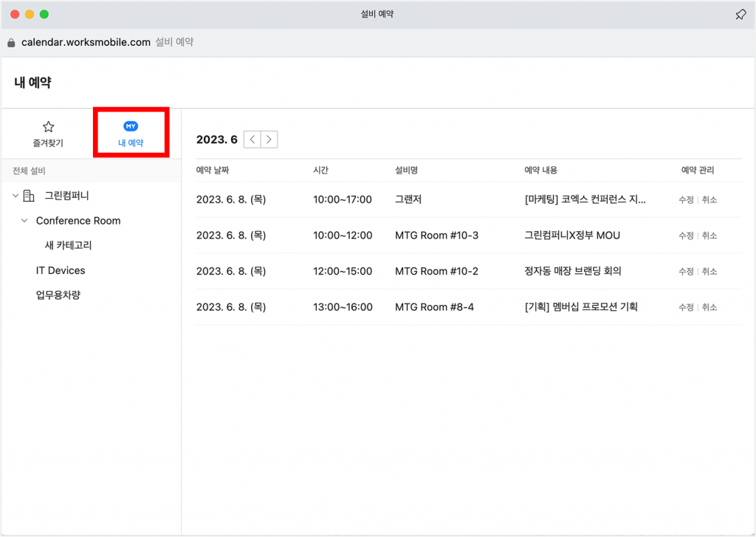Select 업무용차량 category
Image resolution: width=756 pixels, height=537 pixels.
(x=58, y=295)
